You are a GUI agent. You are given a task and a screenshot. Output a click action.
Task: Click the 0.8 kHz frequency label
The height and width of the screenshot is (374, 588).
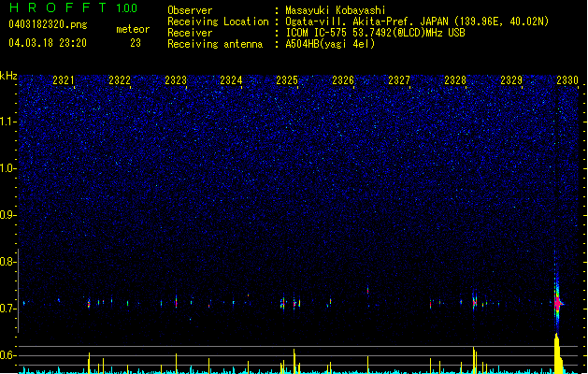[x=7, y=262]
